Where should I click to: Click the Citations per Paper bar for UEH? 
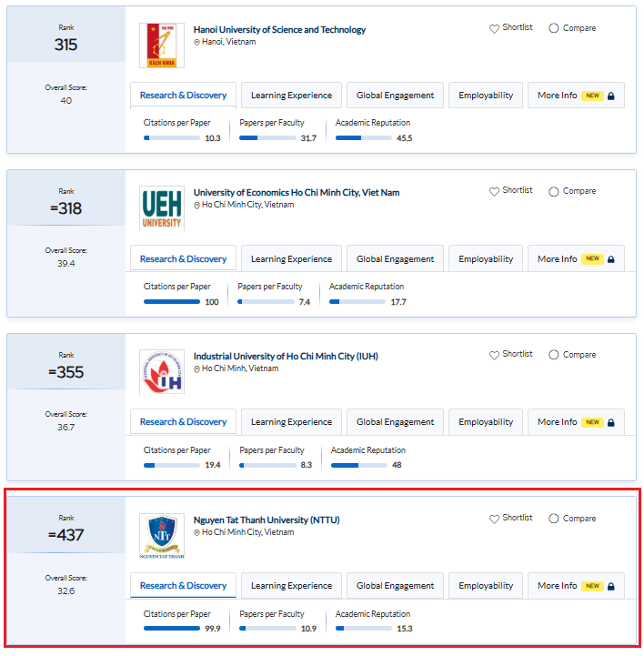tap(172, 302)
